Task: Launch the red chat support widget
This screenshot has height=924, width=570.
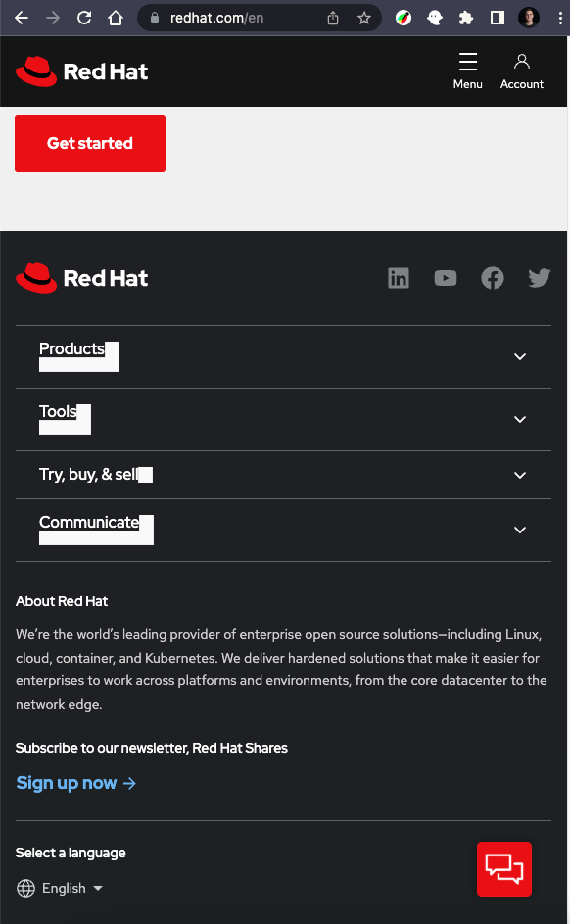Action: click(504, 869)
